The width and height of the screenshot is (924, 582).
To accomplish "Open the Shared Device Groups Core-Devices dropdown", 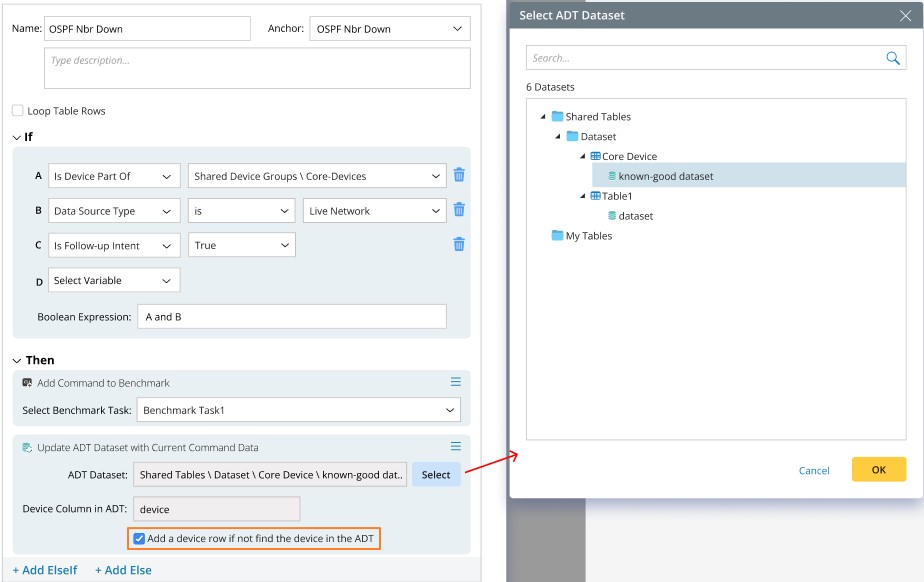I will click(317, 176).
